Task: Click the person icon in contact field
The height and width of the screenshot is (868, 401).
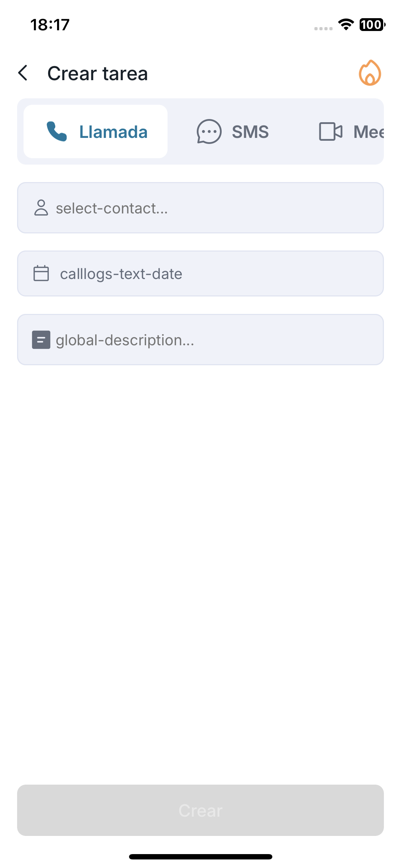Action: click(41, 208)
